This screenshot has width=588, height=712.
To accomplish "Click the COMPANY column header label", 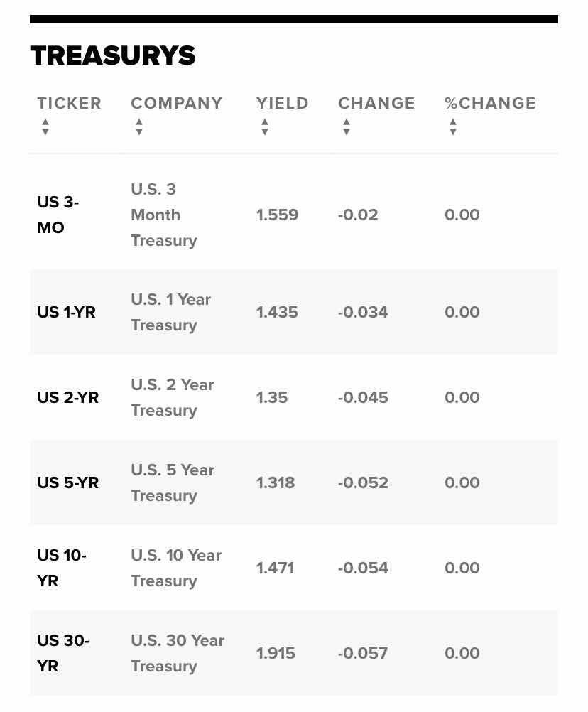I will coord(177,103).
